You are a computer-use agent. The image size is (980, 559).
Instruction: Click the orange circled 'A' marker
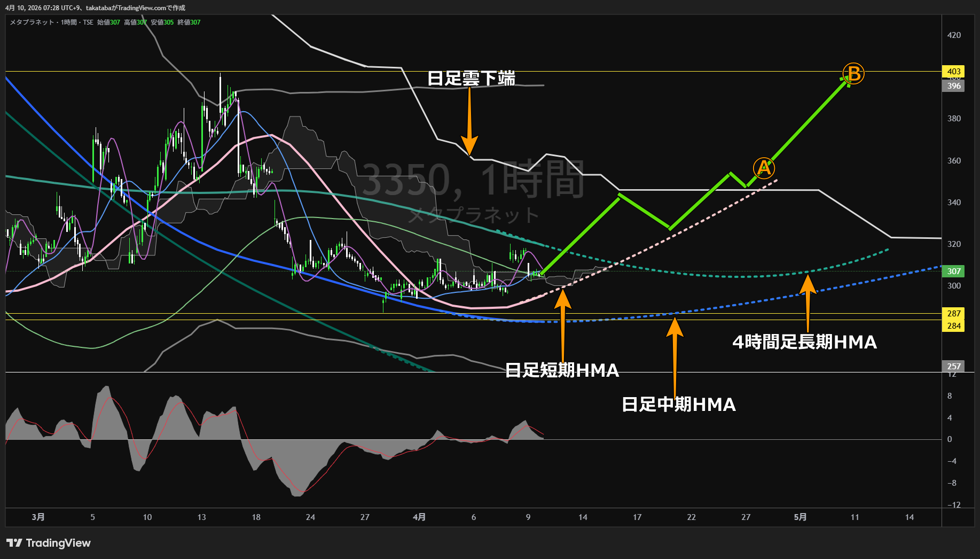[764, 168]
